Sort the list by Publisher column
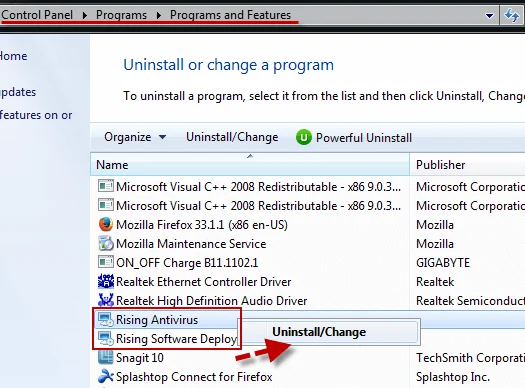The width and height of the screenshot is (525, 388). tap(467, 164)
